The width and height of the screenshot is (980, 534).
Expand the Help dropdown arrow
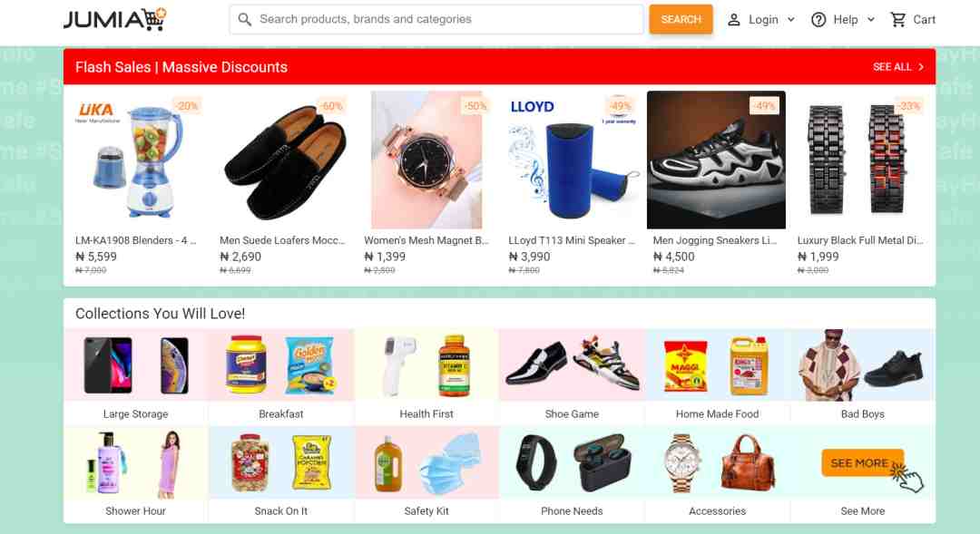870,20
